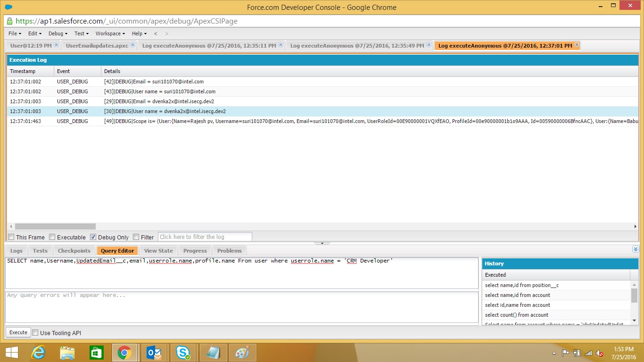
Task: Click into the SOQL query editor text area
Action: tap(242, 273)
